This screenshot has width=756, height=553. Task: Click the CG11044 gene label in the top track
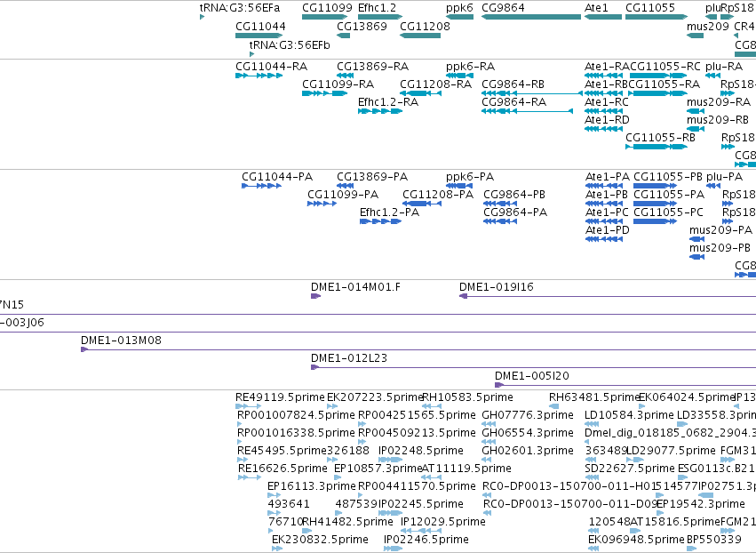(x=260, y=26)
